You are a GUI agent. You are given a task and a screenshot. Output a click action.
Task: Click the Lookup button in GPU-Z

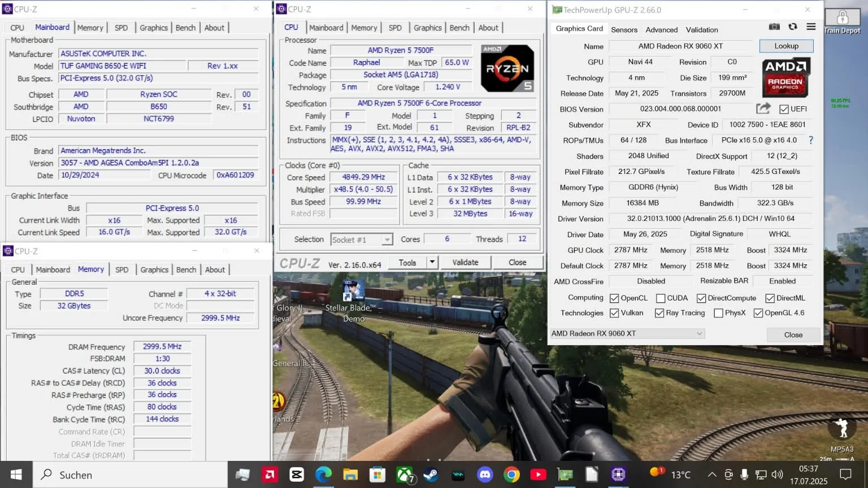point(786,46)
